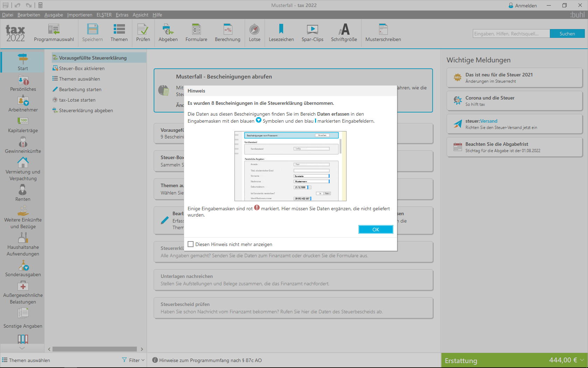This screenshot has width=588, height=368.
Task: Expand the Filter dropdown
Action: click(x=134, y=360)
